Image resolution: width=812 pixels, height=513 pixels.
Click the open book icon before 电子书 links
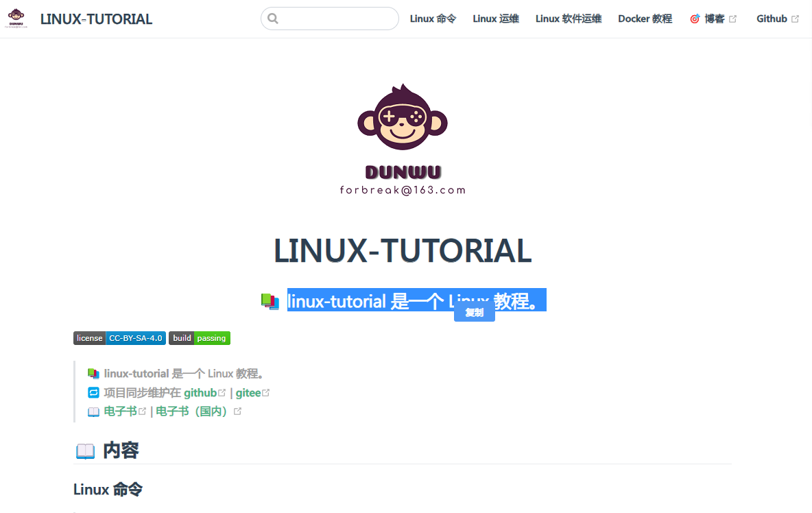pos(93,411)
